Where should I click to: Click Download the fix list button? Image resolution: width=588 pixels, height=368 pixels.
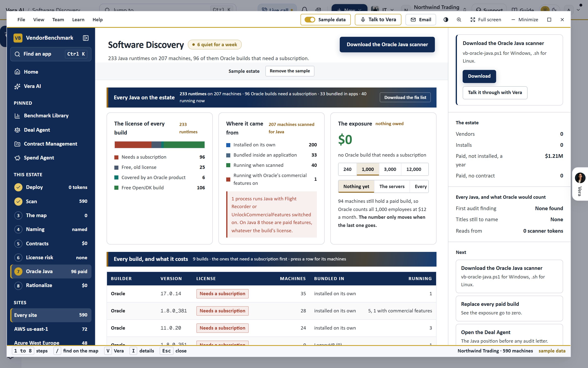point(405,97)
